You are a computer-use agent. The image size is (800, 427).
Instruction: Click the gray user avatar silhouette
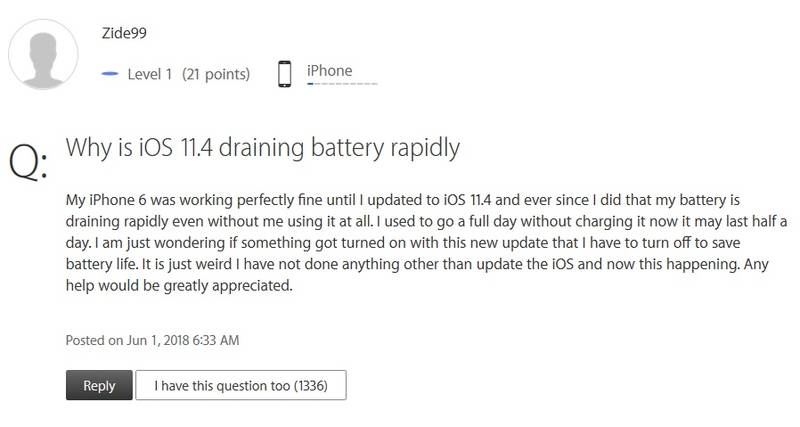pyautogui.click(x=43, y=55)
